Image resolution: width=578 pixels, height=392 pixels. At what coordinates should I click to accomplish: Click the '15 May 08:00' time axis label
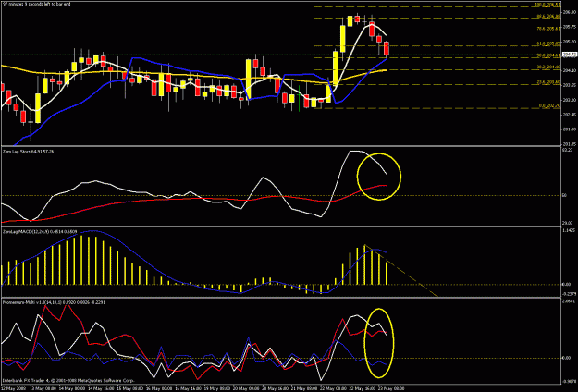coord(130,389)
